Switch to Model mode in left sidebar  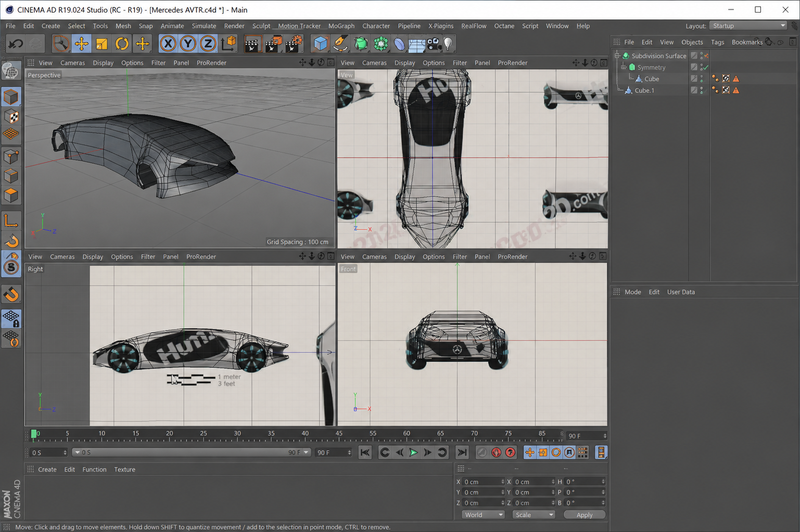coord(11,97)
